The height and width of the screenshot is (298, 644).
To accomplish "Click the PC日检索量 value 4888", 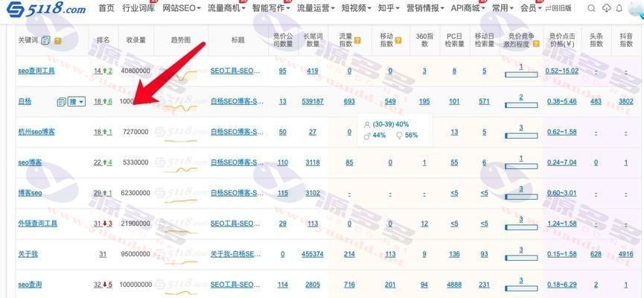I will (454, 285).
